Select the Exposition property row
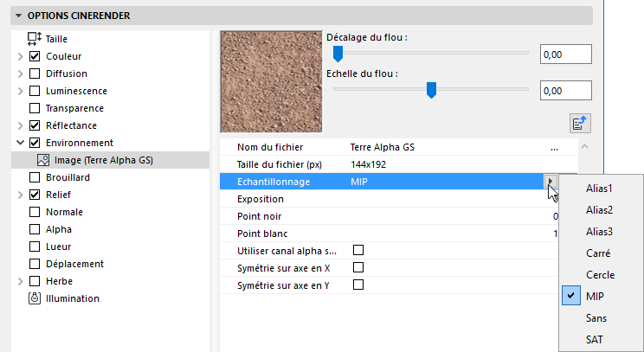644x352 pixels. click(x=388, y=199)
